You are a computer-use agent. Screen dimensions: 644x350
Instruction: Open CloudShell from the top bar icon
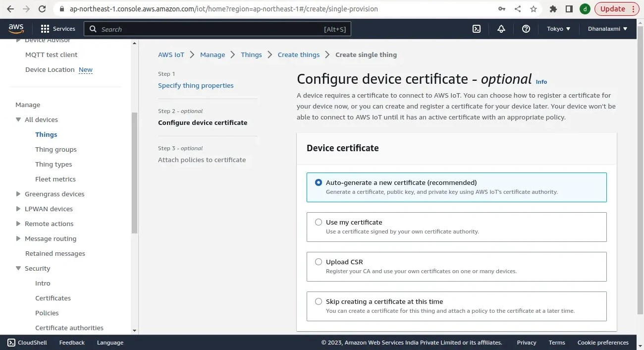[x=477, y=29]
